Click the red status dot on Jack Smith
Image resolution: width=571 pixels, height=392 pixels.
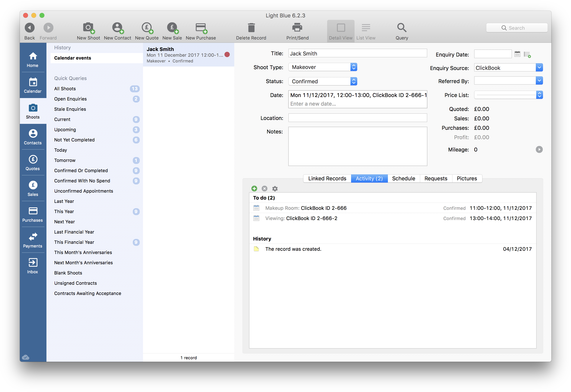coord(227,55)
